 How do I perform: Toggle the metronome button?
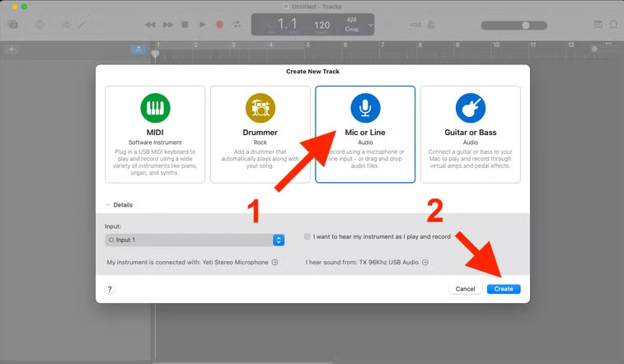pyautogui.click(x=431, y=25)
